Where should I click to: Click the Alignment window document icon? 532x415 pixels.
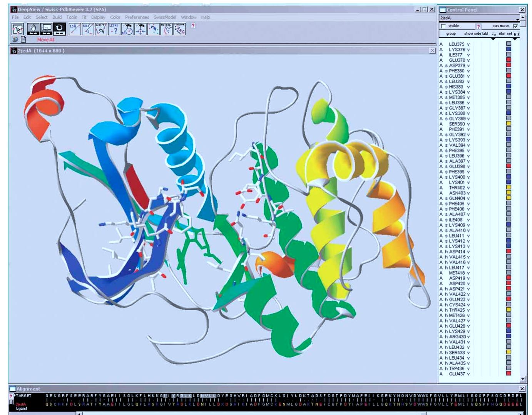click(x=11, y=402)
